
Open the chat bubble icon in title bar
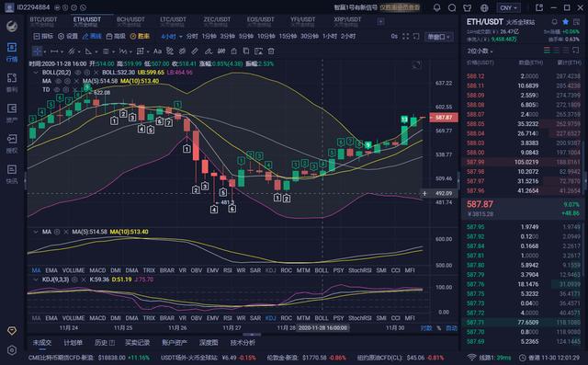[x=452, y=7]
